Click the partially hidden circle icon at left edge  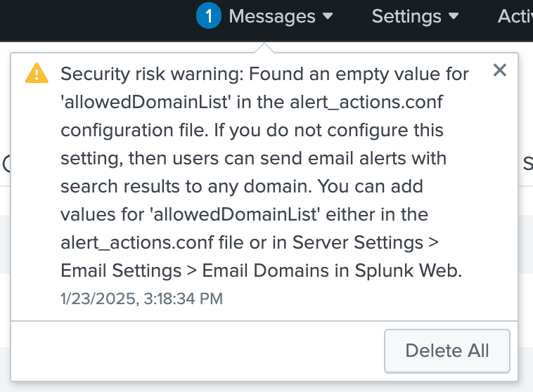(x=6, y=164)
